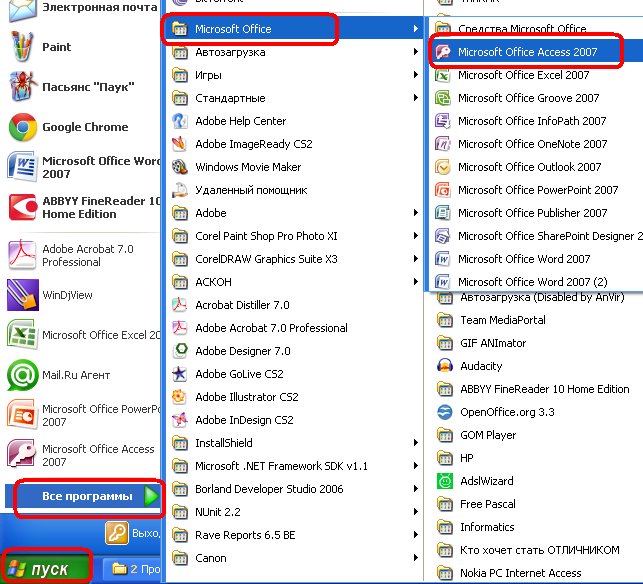Open Средства Microsoft Office folder
Image resolution: width=643 pixels, height=584 pixels.
(x=536, y=29)
